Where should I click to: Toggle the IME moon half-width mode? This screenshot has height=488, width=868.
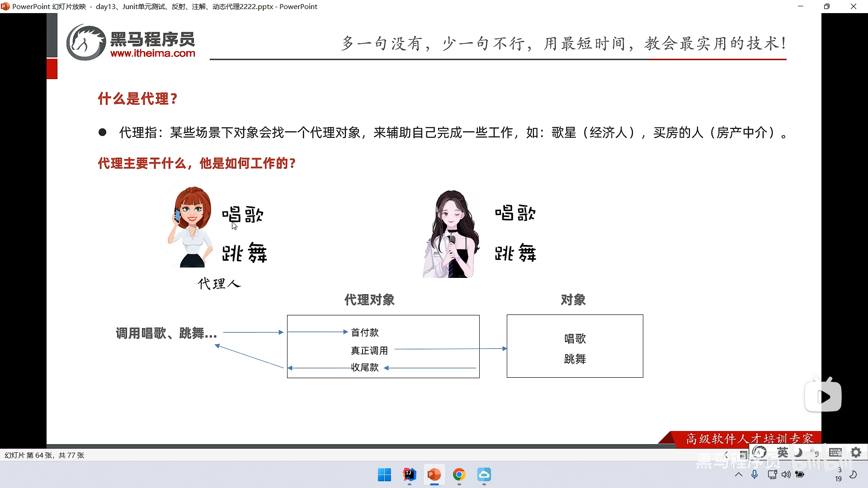point(799,452)
